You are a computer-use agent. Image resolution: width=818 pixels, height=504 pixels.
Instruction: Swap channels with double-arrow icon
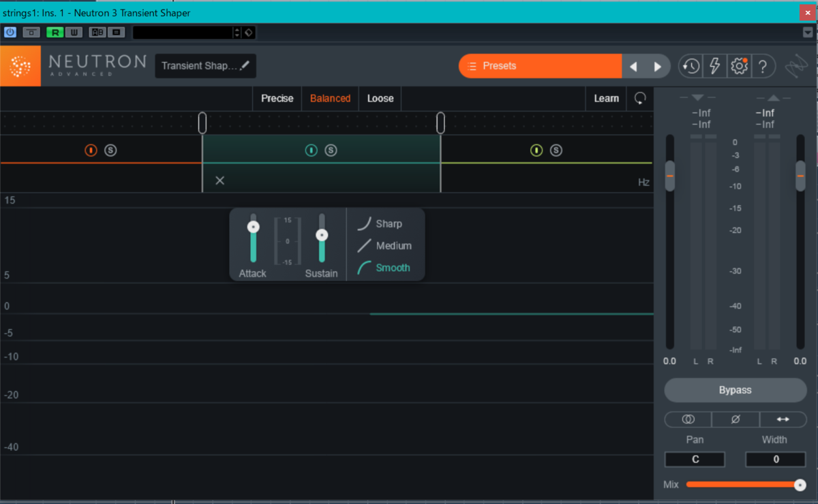(x=783, y=420)
